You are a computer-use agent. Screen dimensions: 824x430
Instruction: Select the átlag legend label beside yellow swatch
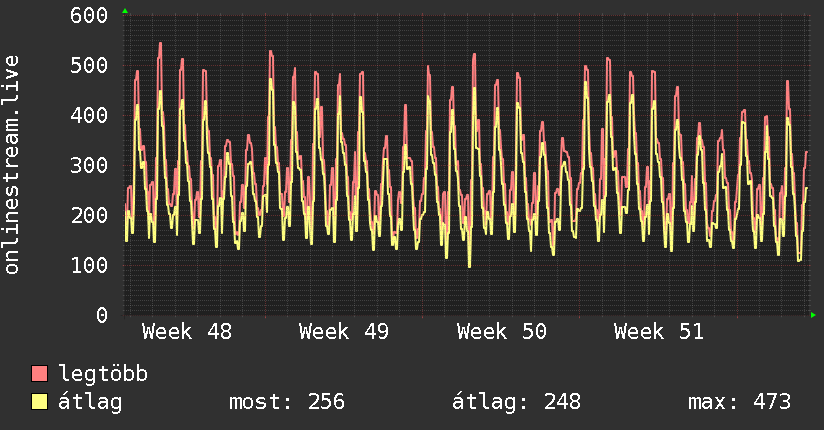tap(90, 402)
